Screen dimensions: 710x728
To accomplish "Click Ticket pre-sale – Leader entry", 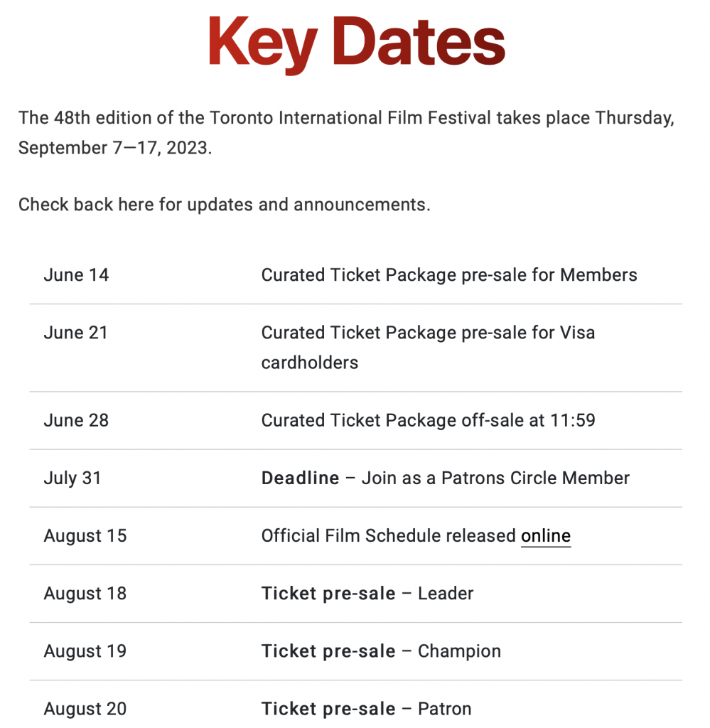I will click(x=367, y=594).
